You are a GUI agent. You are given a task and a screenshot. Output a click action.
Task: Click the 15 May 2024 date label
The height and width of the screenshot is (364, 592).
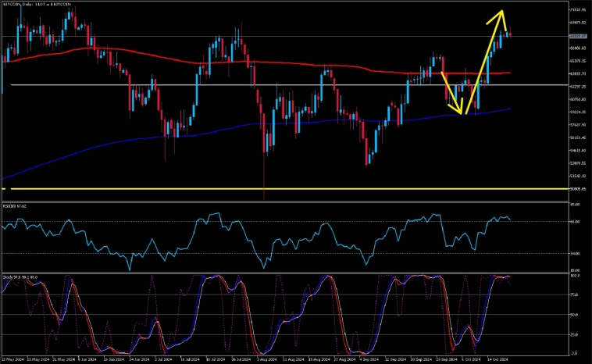pyautogui.click(x=12, y=360)
